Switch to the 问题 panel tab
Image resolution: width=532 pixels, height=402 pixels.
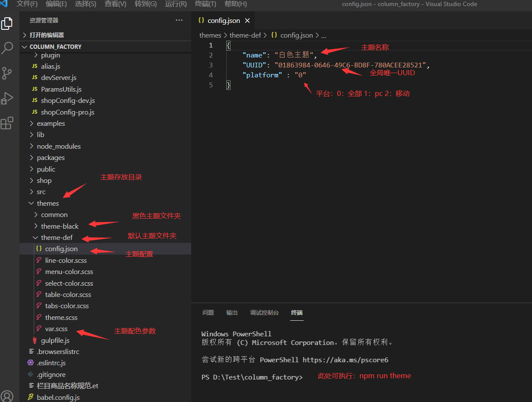(x=208, y=313)
